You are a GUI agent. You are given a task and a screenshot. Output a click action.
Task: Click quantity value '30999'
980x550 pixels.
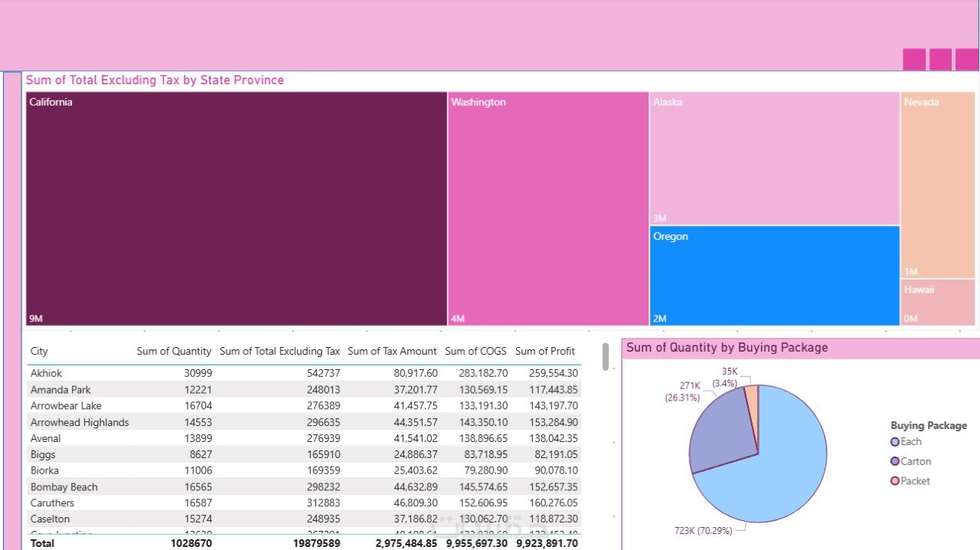pyautogui.click(x=197, y=373)
